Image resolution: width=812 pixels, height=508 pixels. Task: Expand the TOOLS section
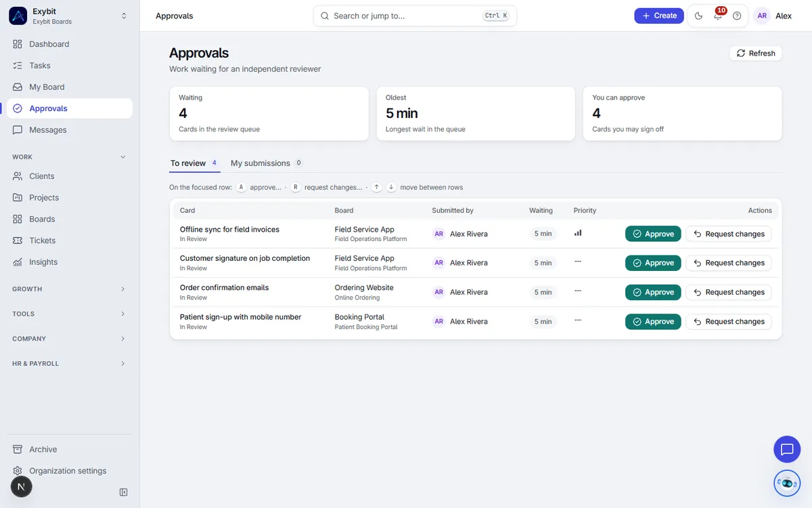(x=70, y=314)
